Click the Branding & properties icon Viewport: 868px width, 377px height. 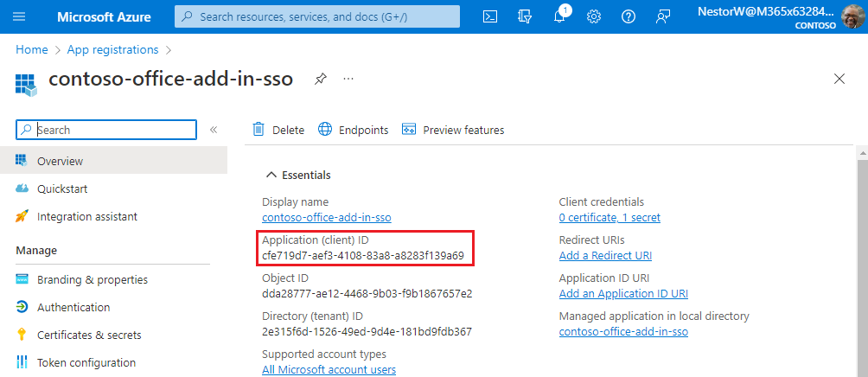coord(22,279)
